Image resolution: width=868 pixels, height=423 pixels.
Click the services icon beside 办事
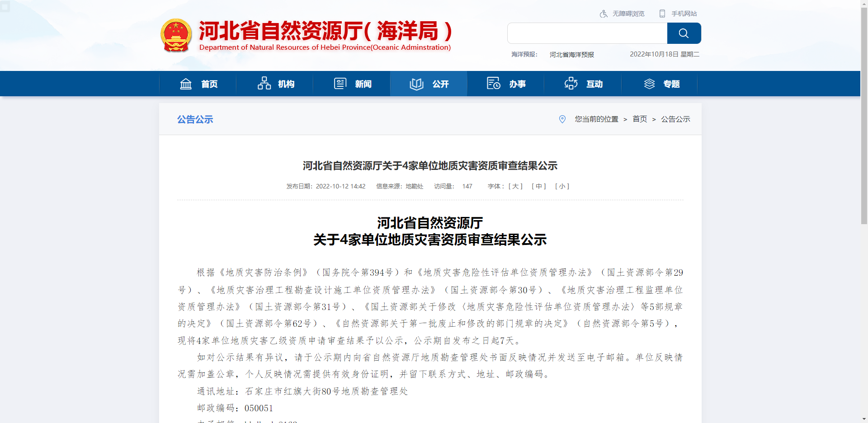tap(494, 83)
